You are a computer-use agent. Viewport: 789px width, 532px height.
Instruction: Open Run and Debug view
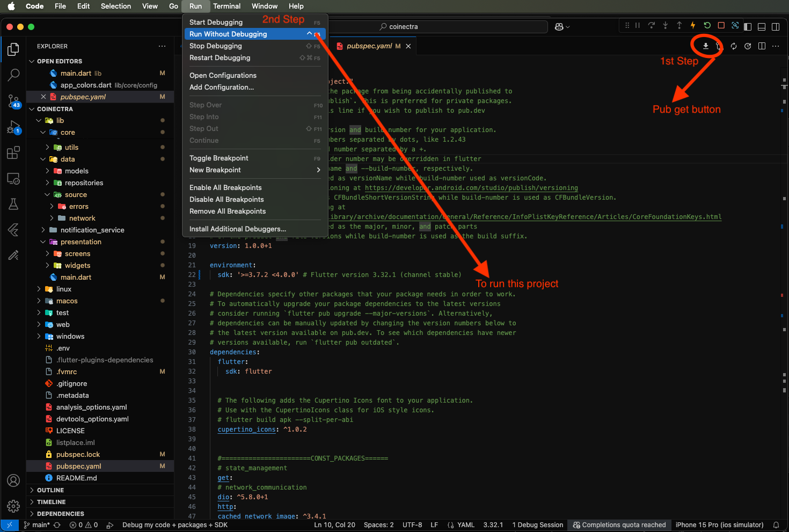point(13,127)
